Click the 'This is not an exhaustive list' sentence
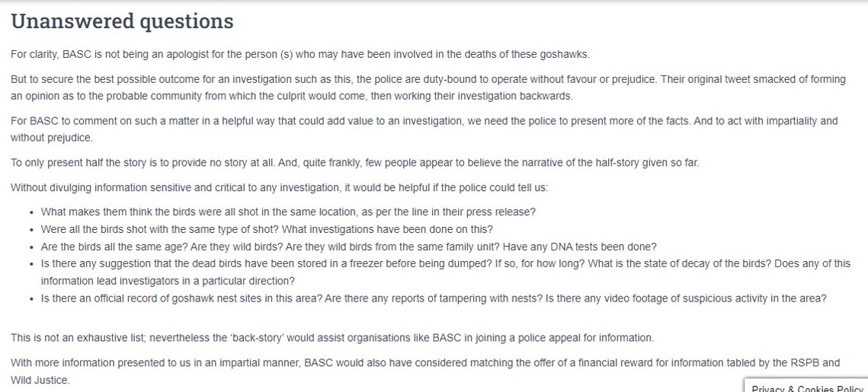This screenshot has width=868, height=392. tap(332, 337)
